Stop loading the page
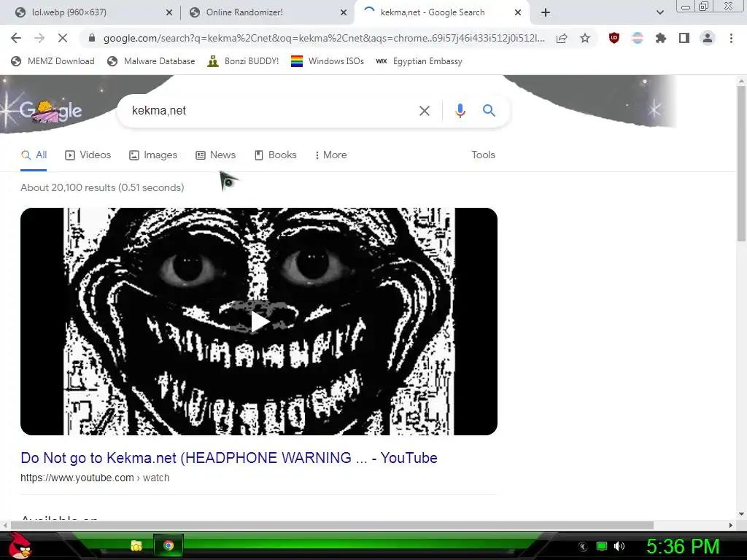747x560 pixels. [63, 38]
